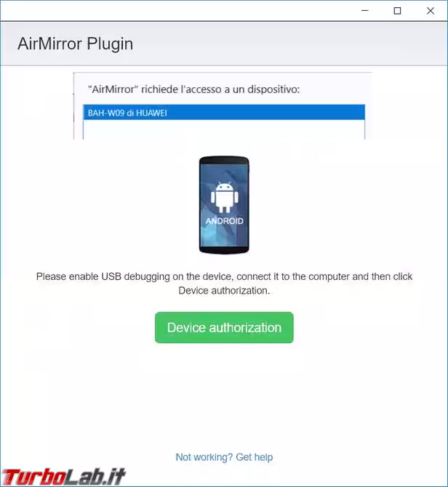
Task: Click the quoted "AirMirror" word in dialog
Action: click(113, 89)
